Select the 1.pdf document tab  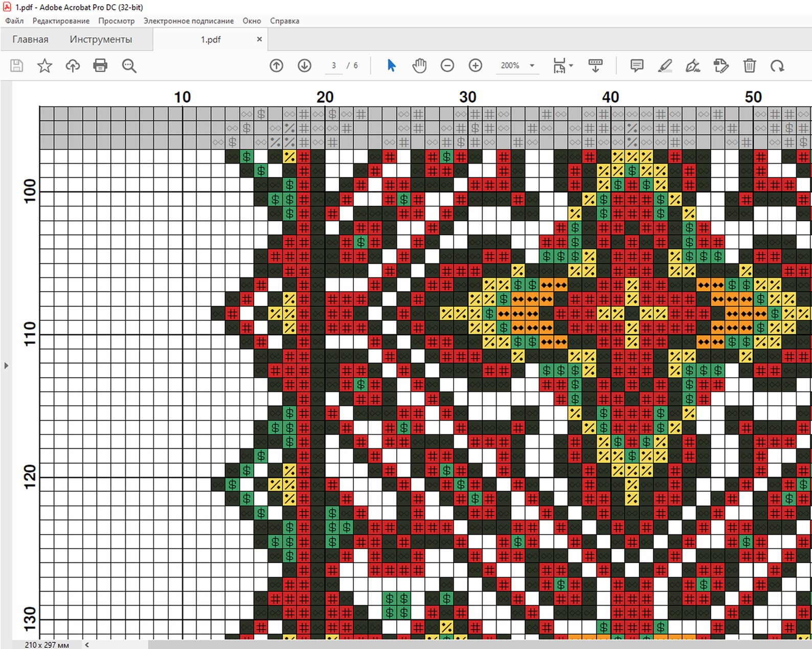coord(210,39)
